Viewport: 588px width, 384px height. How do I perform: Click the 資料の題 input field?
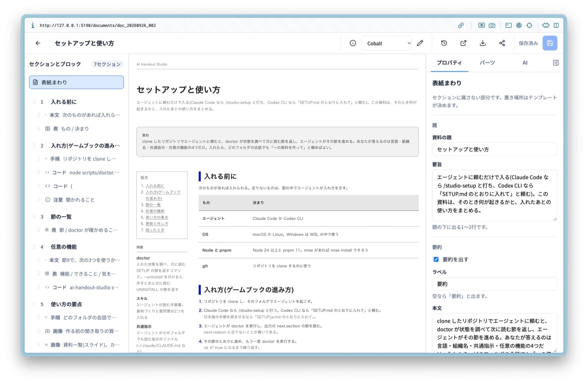tap(494, 149)
